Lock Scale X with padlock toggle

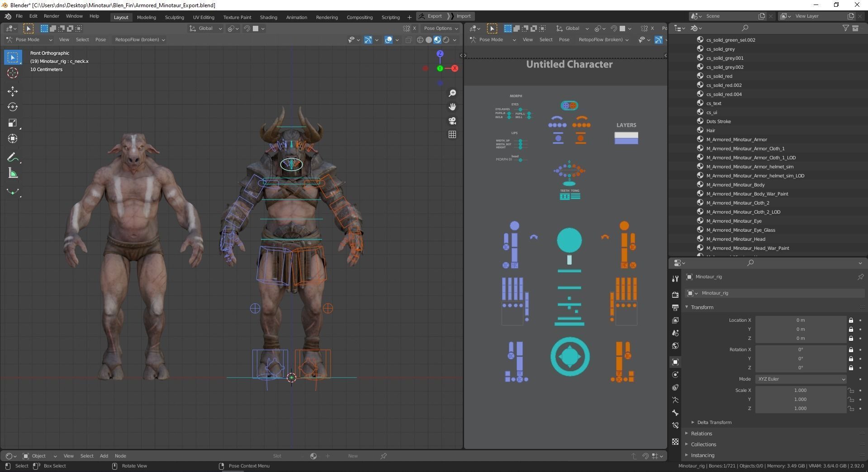(851, 391)
